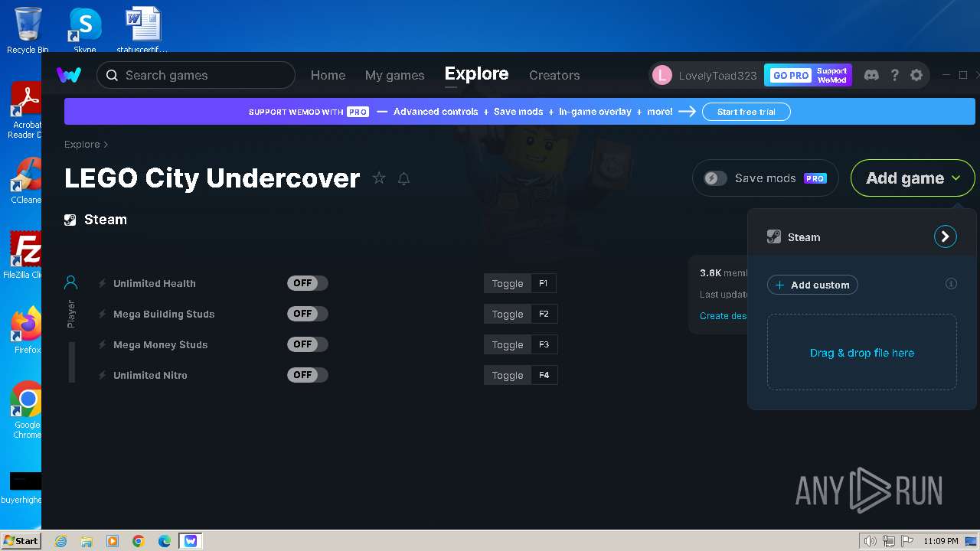Open Google Chrome desktop shortcut

[x=27, y=410]
